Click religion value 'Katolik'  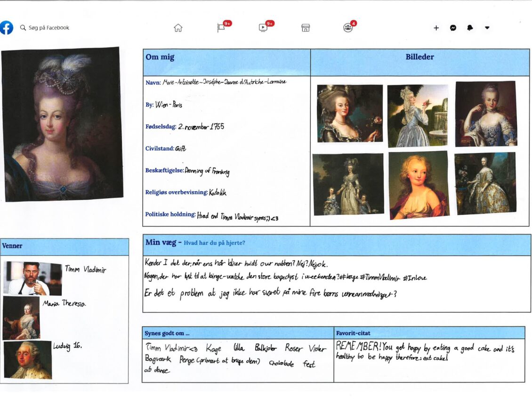[x=218, y=192]
